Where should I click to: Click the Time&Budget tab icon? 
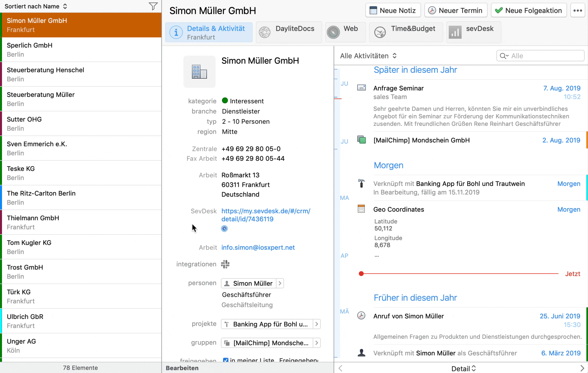380,32
